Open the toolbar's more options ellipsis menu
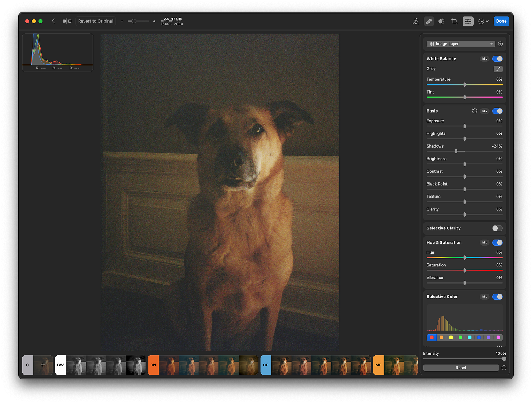The image size is (532, 403). [x=483, y=21]
